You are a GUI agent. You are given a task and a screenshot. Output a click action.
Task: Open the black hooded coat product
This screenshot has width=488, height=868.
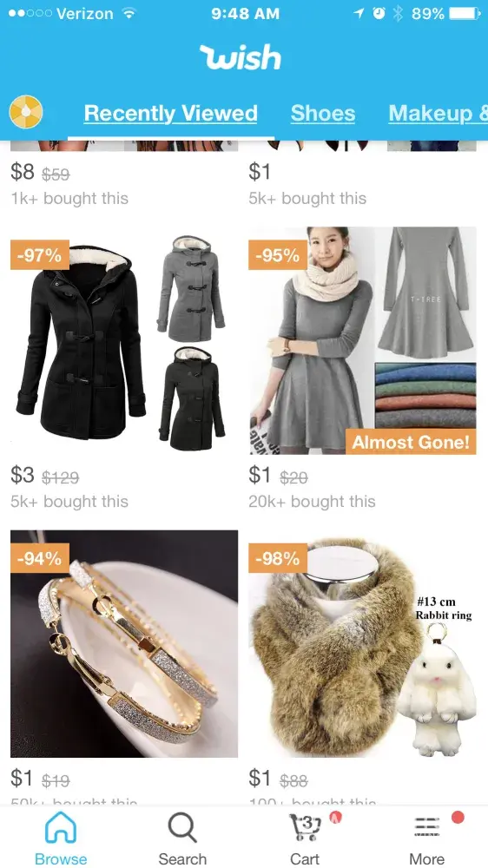tap(124, 340)
